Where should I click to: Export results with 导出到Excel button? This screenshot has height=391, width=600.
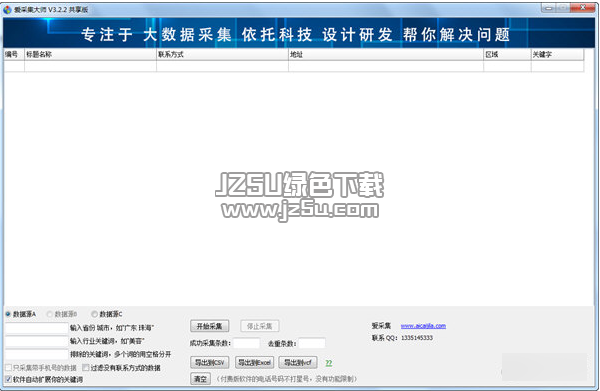254,362
